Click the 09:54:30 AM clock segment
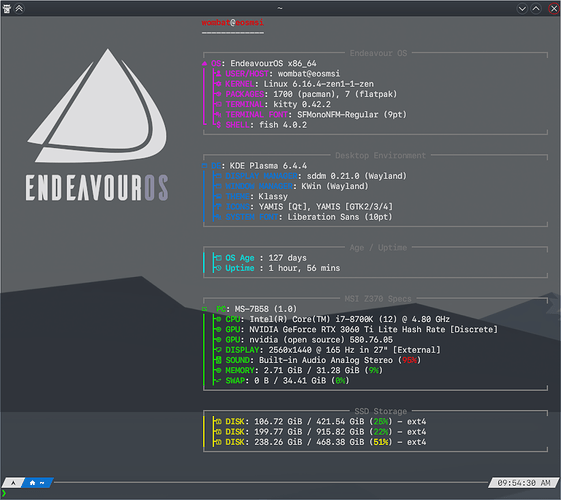 tap(524, 483)
